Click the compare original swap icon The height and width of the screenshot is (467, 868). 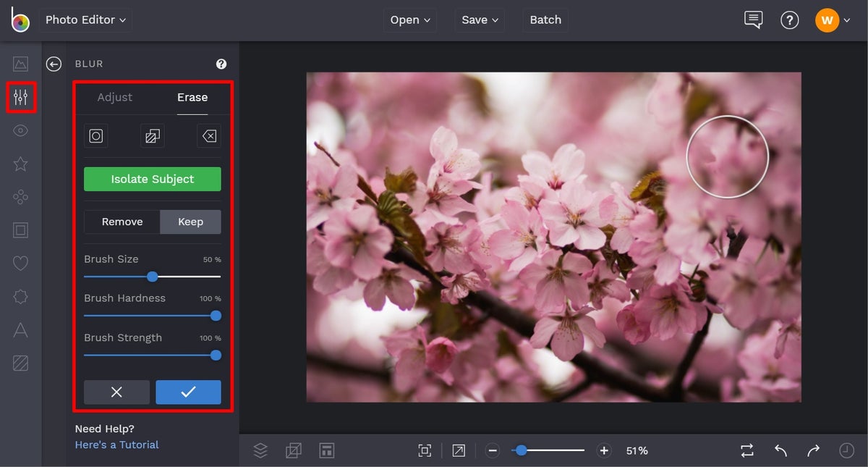click(747, 450)
